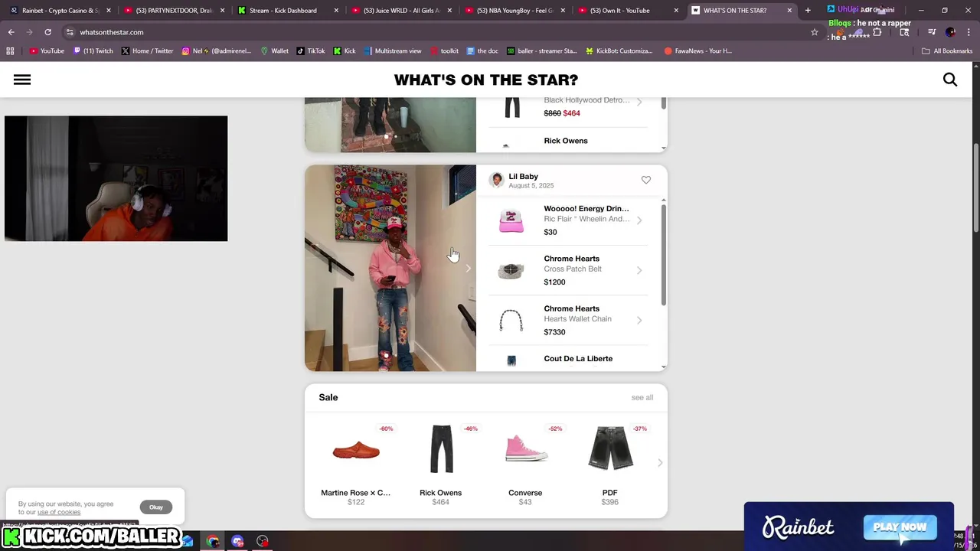
Task: Open the Home / Twitter bookmark
Action: (x=147, y=51)
